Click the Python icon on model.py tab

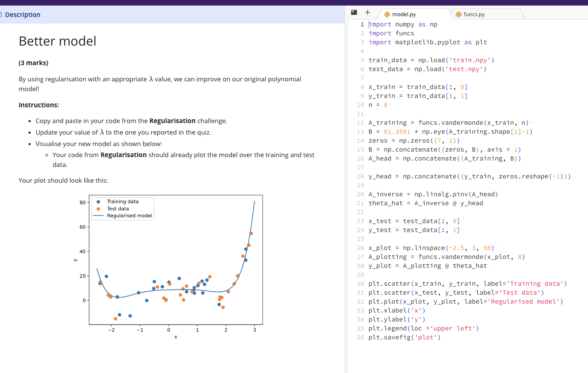pos(387,14)
